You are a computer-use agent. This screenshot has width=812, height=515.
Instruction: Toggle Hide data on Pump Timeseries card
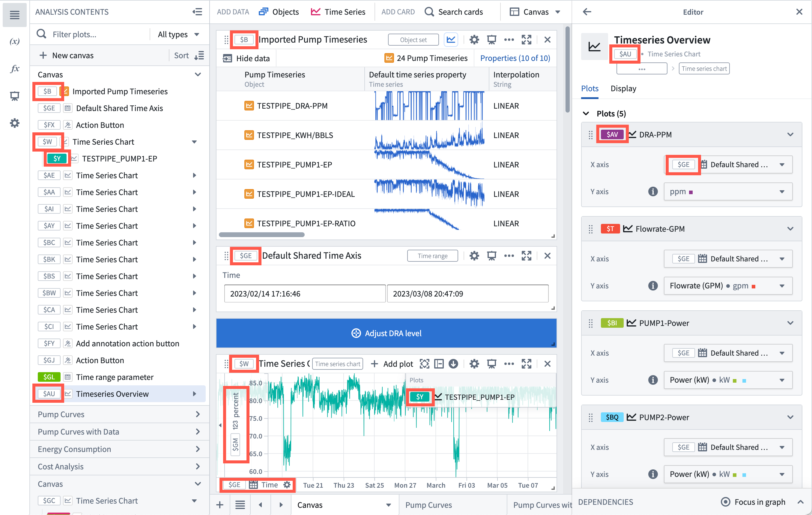pos(246,59)
